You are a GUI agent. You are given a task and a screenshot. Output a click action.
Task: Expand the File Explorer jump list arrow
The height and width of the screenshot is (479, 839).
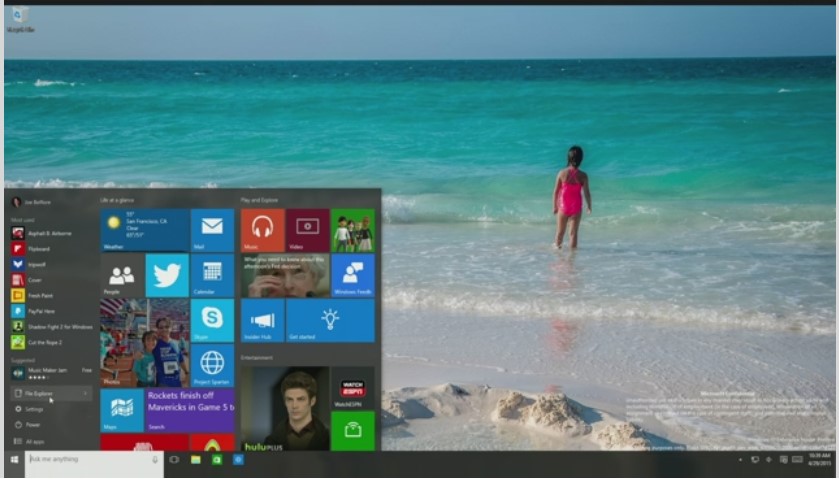pos(86,394)
